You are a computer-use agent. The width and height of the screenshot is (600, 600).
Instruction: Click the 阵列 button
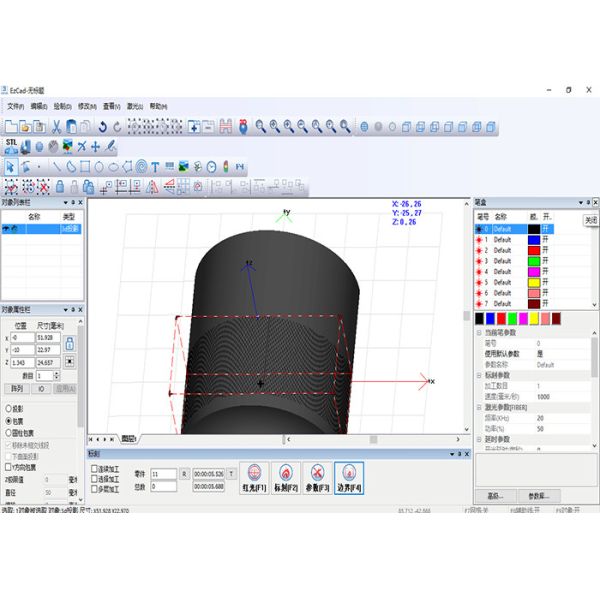coord(17,388)
